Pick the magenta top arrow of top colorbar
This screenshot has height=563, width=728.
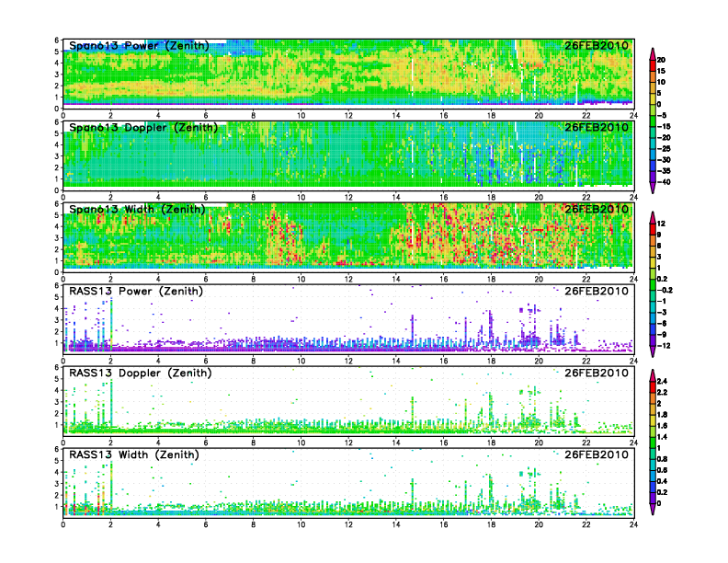coord(653,53)
